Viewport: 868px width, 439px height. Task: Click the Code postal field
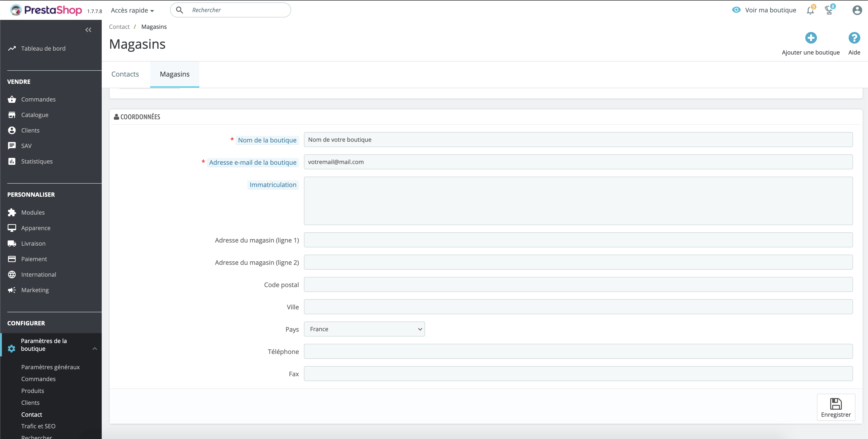pos(578,285)
